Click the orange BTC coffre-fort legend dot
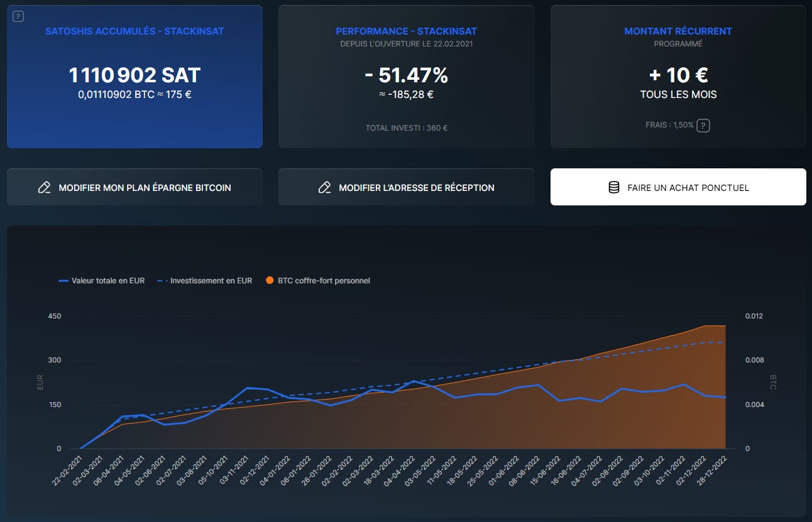The height and width of the screenshot is (522, 812). click(270, 281)
